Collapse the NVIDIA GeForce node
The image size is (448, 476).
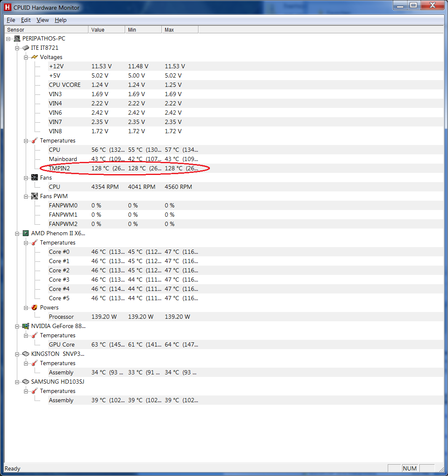(17, 326)
